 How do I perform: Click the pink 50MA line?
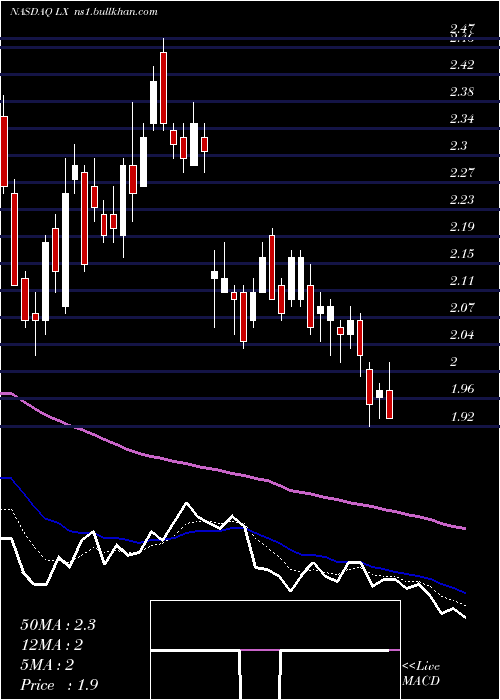232,472
